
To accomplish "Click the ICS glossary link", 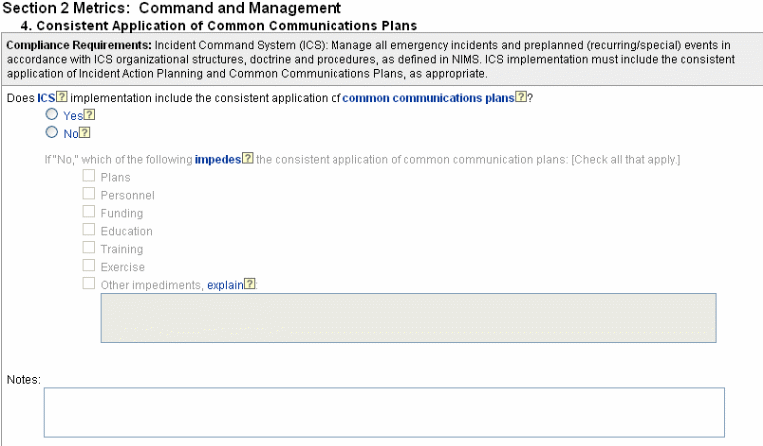I will 44,98.
